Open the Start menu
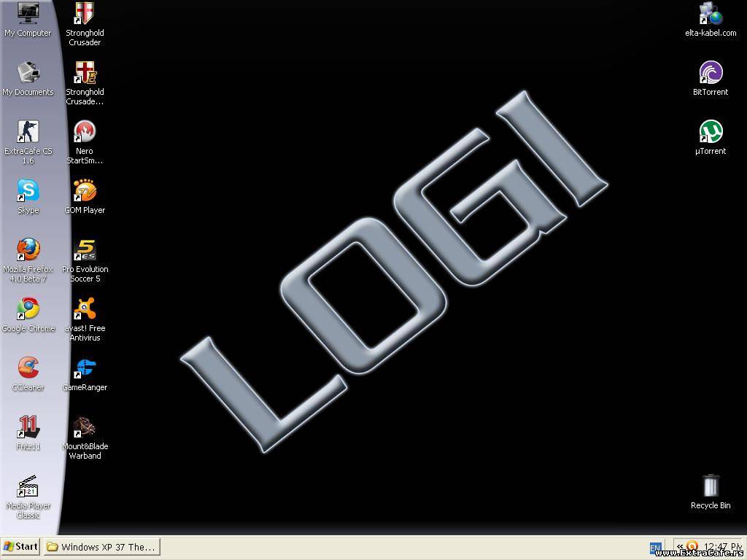747x560 pixels. (x=20, y=547)
